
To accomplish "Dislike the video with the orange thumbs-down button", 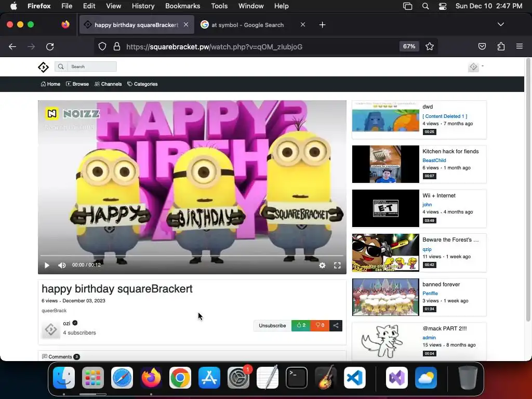I will tap(320, 325).
